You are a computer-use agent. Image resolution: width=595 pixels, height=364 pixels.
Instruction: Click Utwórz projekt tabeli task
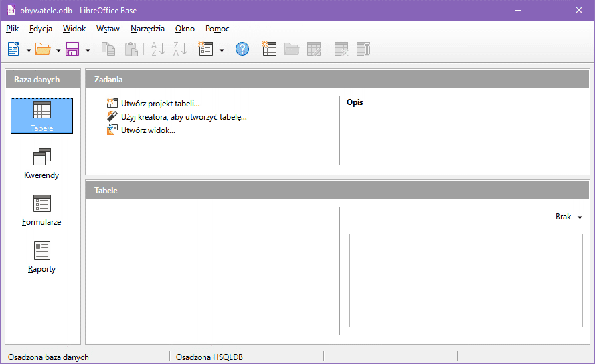coord(160,104)
